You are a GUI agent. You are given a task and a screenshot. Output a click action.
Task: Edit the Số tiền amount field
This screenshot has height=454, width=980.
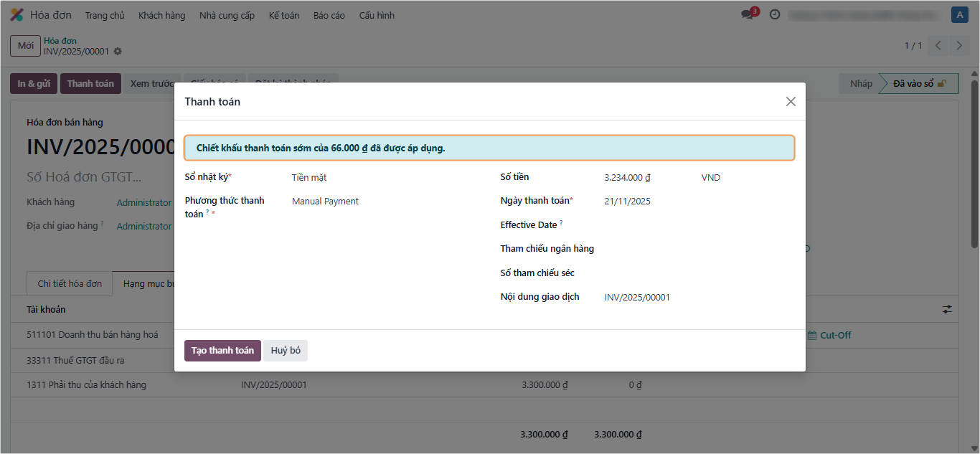[x=646, y=178]
